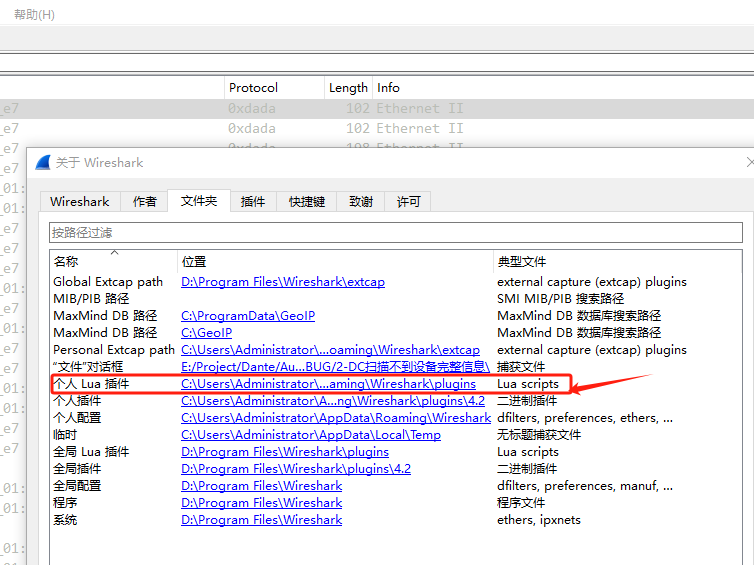Click the Protocol column header
The width and height of the screenshot is (754, 565).
tap(274, 88)
